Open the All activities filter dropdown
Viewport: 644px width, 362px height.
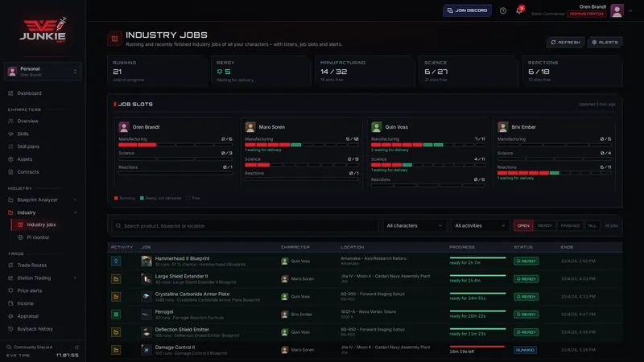pyautogui.click(x=480, y=226)
